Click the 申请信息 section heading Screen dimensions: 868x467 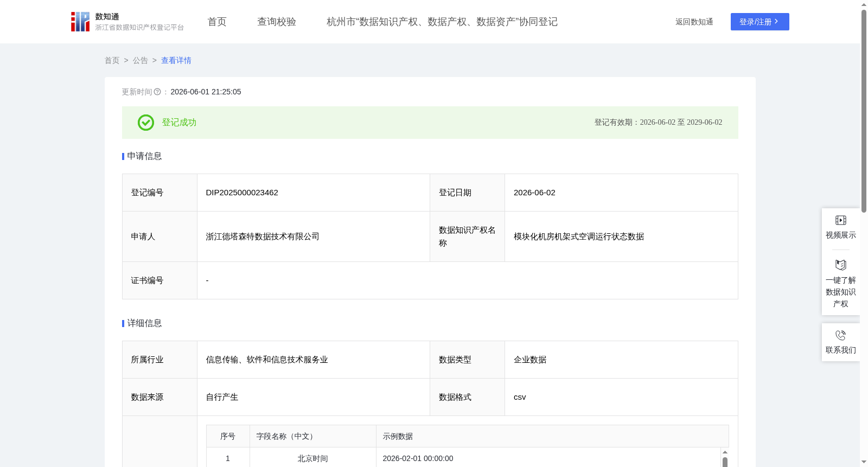(144, 156)
